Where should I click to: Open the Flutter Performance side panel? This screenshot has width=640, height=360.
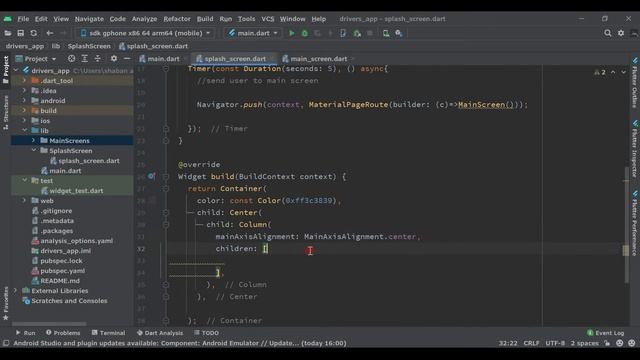pos(635,223)
